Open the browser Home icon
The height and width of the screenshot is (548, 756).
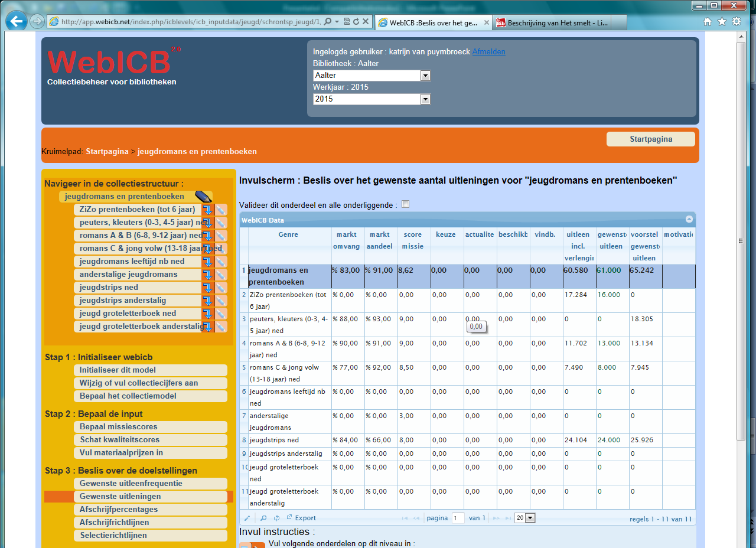[x=708, y=21]
